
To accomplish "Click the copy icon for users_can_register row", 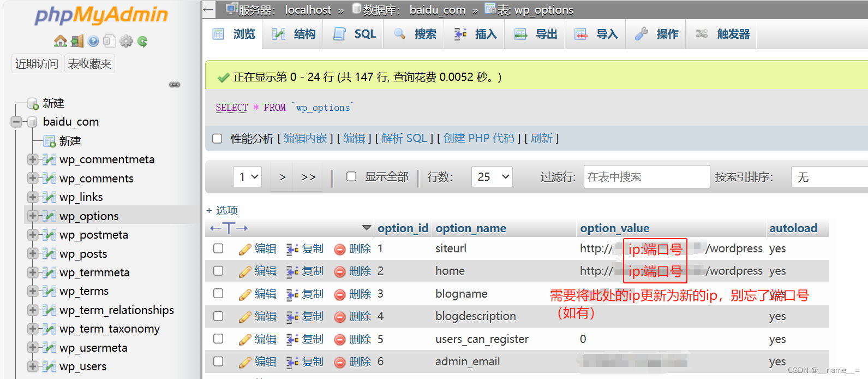I will click(292, 340).
